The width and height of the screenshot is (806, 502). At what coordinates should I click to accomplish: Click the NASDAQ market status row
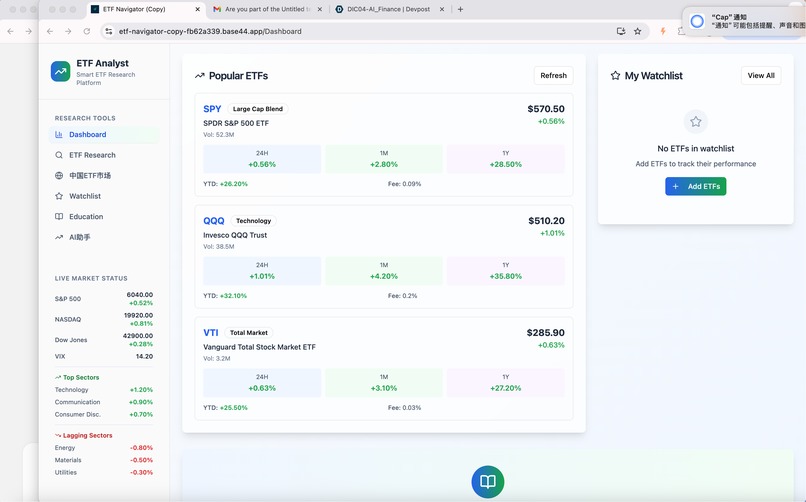(104, 320)
